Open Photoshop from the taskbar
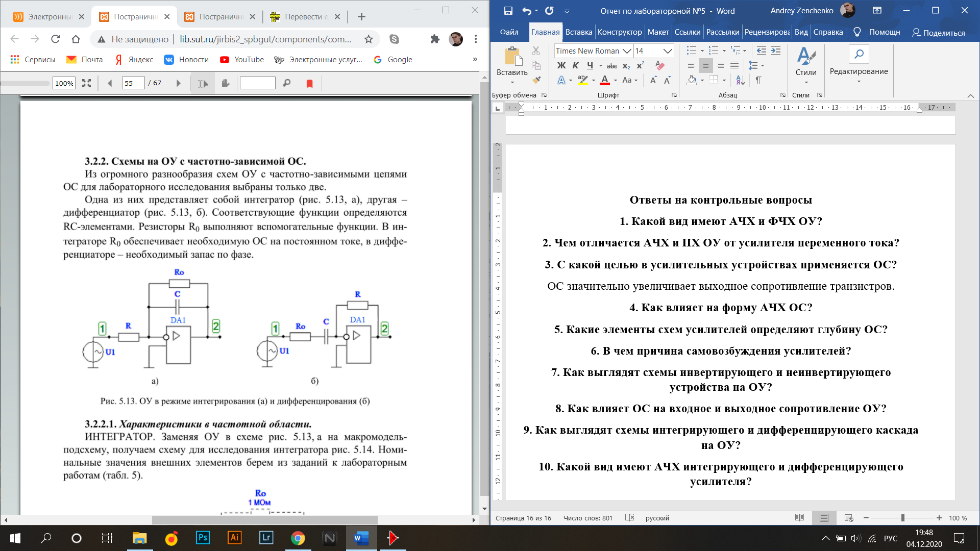This screenshot has width=980, height=551. pos(203,538)
